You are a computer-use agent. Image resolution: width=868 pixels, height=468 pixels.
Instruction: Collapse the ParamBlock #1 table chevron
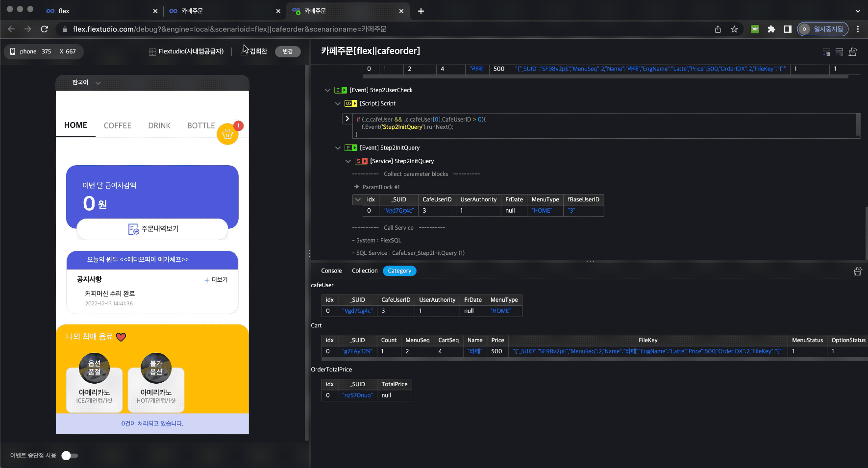(x=358, y=199)
